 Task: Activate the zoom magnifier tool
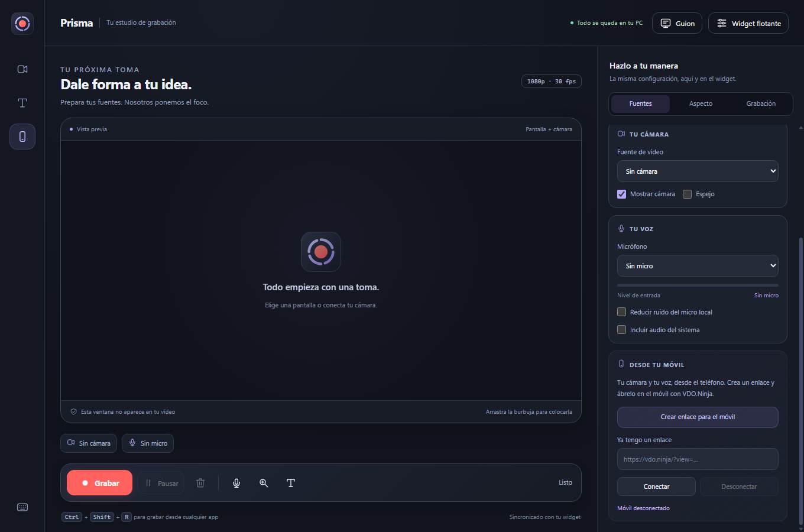tap(264, 483)
